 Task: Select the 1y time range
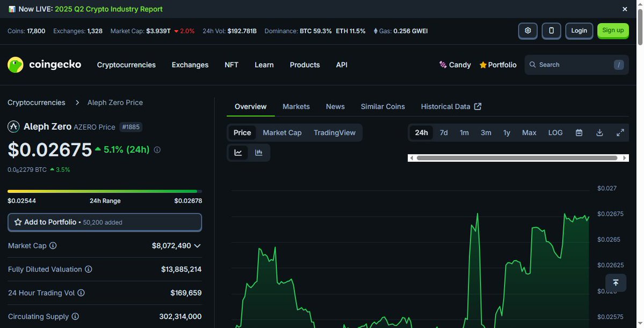point(507,133)
